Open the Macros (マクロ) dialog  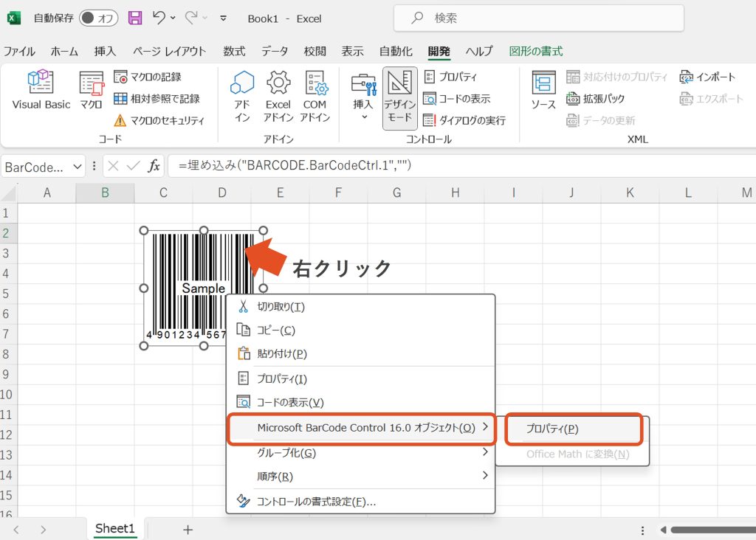pyautogui.click(x=91, y=90)
